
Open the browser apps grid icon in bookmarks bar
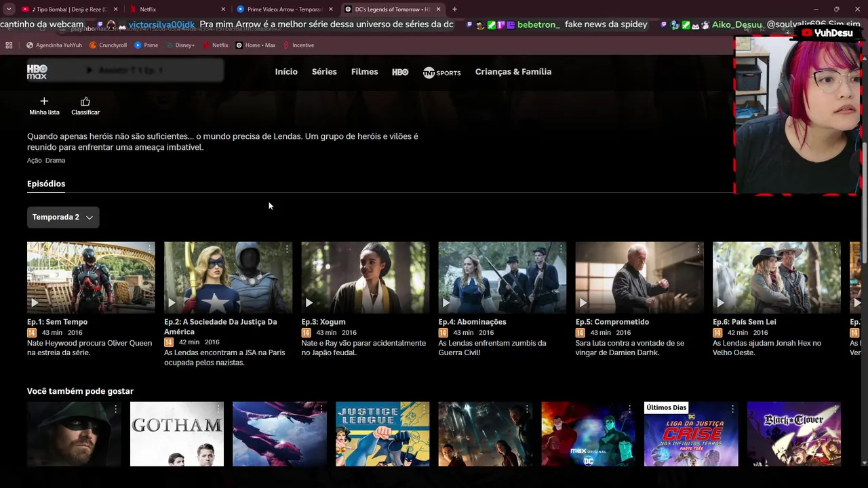[9, 45]
